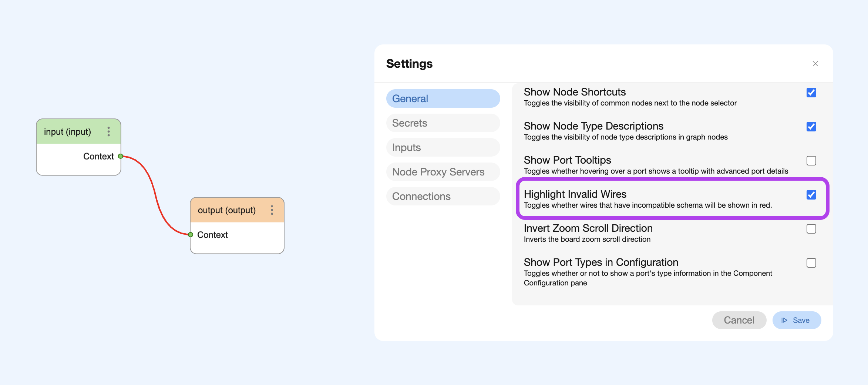The height and width of the screenshot is (385, 868).
Task: Click the Context label in output node
Action: click(212, 235)
